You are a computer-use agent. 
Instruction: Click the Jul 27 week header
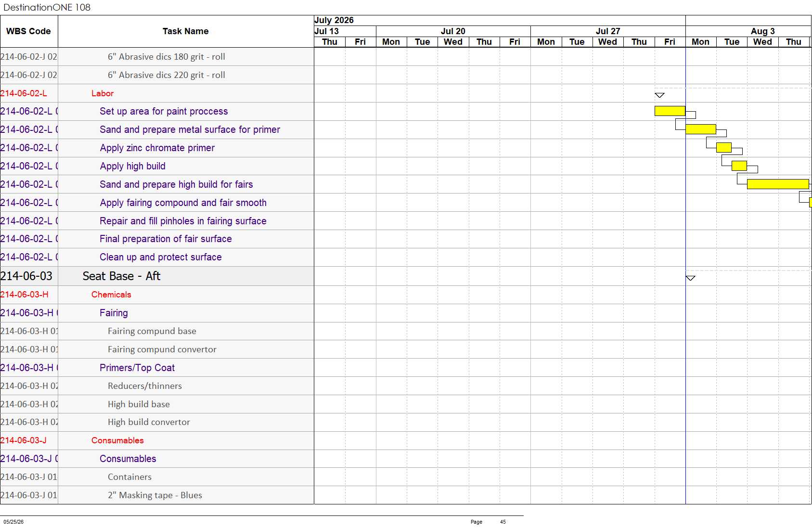coord(608,31)
